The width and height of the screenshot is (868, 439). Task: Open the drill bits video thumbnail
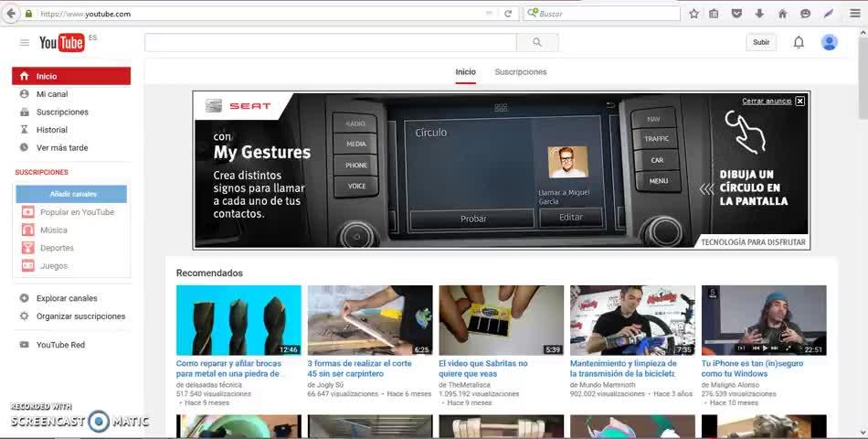238,320
